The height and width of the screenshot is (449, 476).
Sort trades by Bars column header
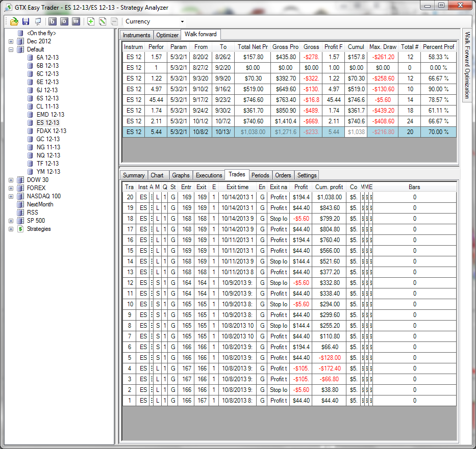(x=414, y=187)
